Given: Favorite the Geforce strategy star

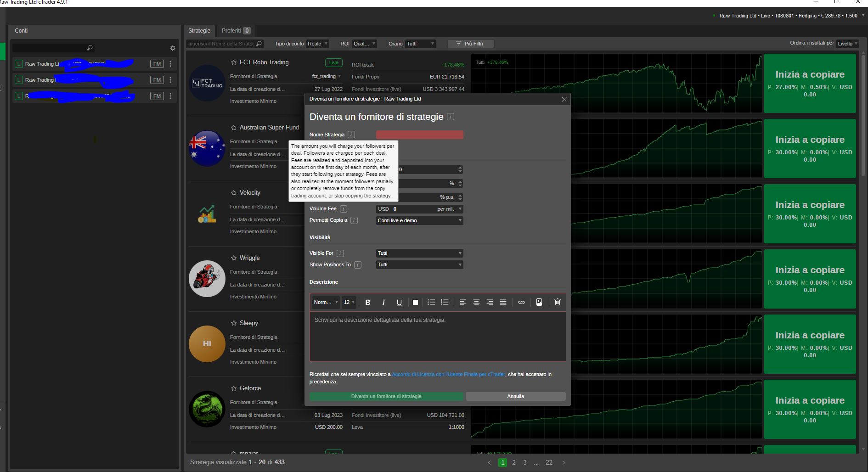Looking at the screenshot, I should 234,388.
